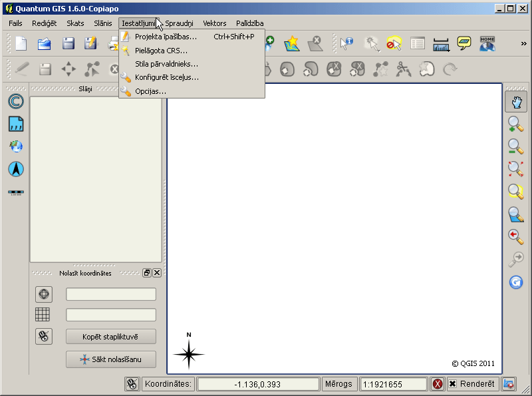The width and height of the screenshot is (532, 396).
Task: Choose Konfigurēt īsceļus menu entry
Action: (x=192, y=77)
